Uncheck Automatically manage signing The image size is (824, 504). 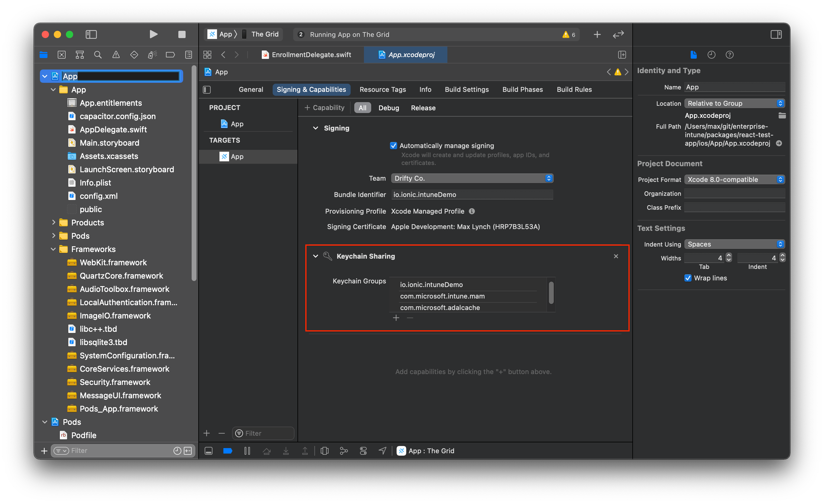click(393, 145)
